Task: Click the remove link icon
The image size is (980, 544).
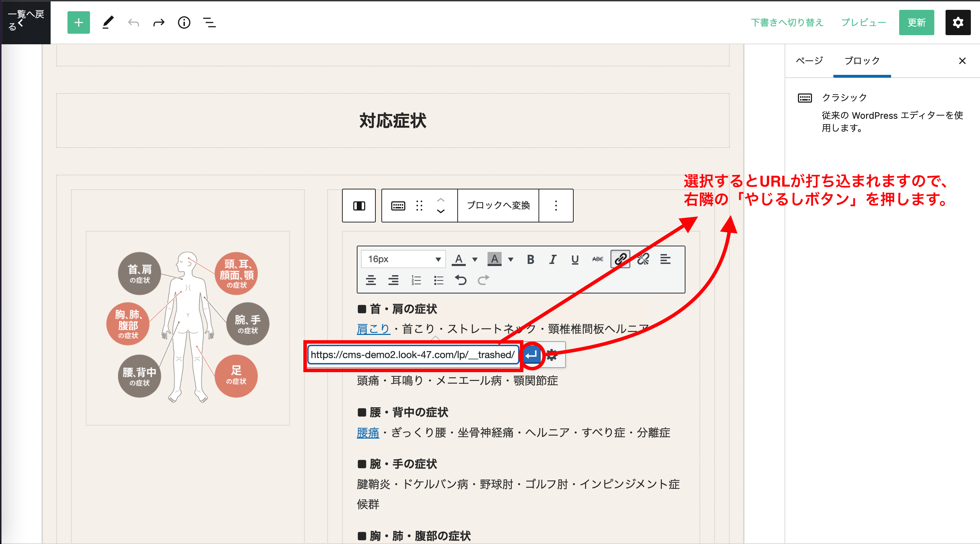Action: [643, 259]
